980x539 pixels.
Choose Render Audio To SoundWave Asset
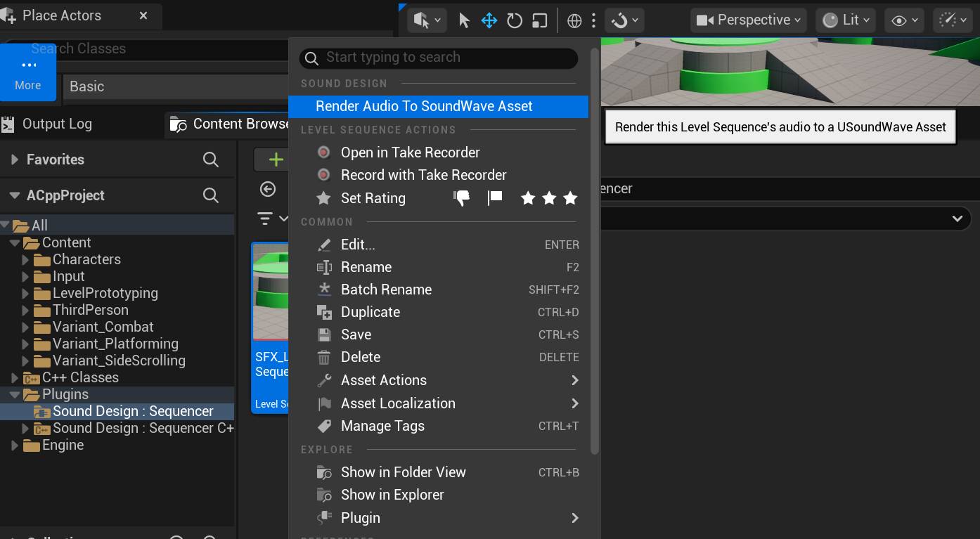click(424, 106)
